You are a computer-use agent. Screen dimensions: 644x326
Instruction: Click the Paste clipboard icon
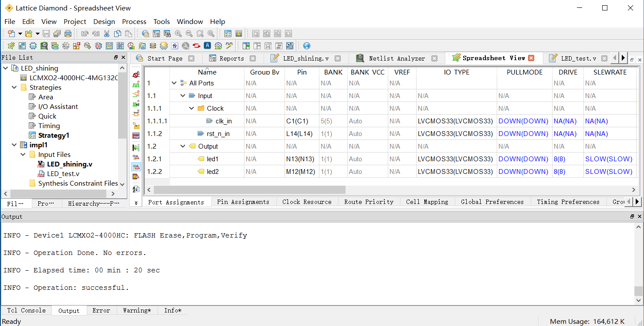tap(128, 34)
